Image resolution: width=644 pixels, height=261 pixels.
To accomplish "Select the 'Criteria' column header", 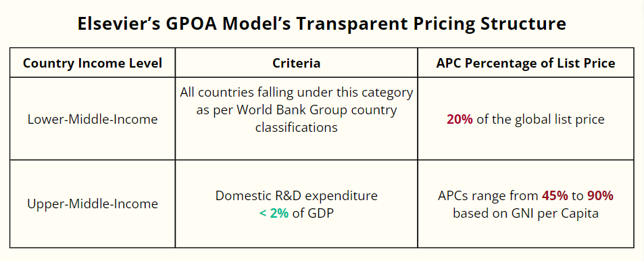I will click(x=296, y=63).
